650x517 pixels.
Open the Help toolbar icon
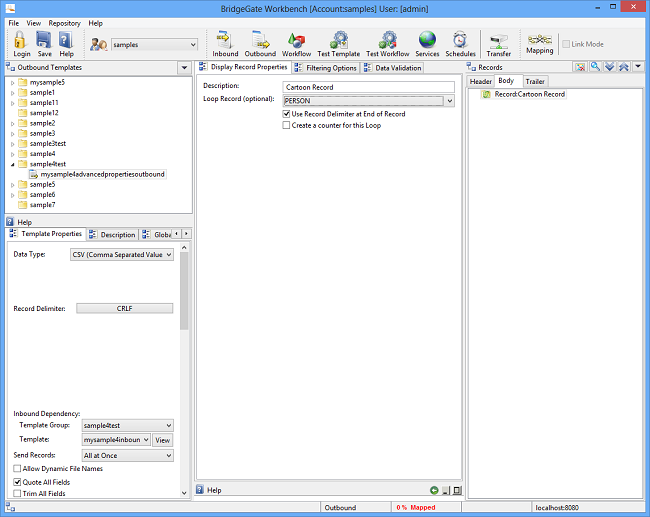click(66, 40)
